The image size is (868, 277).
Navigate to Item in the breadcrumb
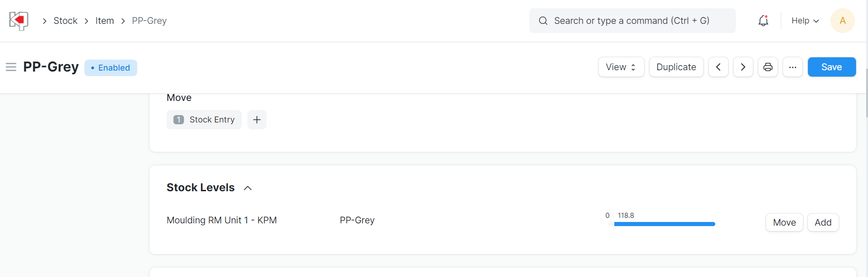point(105,21)
